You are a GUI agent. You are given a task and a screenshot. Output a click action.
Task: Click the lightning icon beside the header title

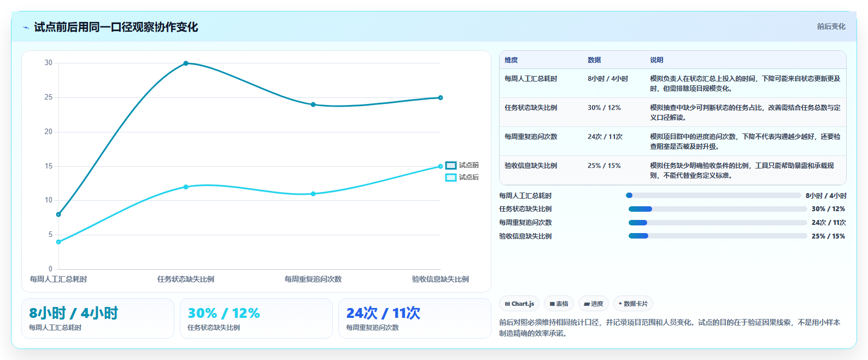pos(26,27)
